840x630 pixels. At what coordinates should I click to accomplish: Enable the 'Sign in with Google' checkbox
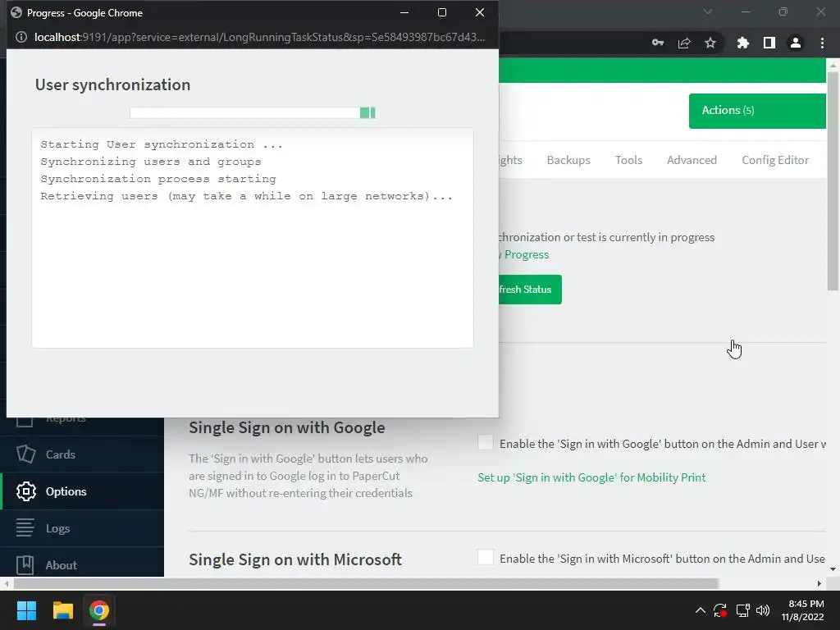(x=486, y=442)
